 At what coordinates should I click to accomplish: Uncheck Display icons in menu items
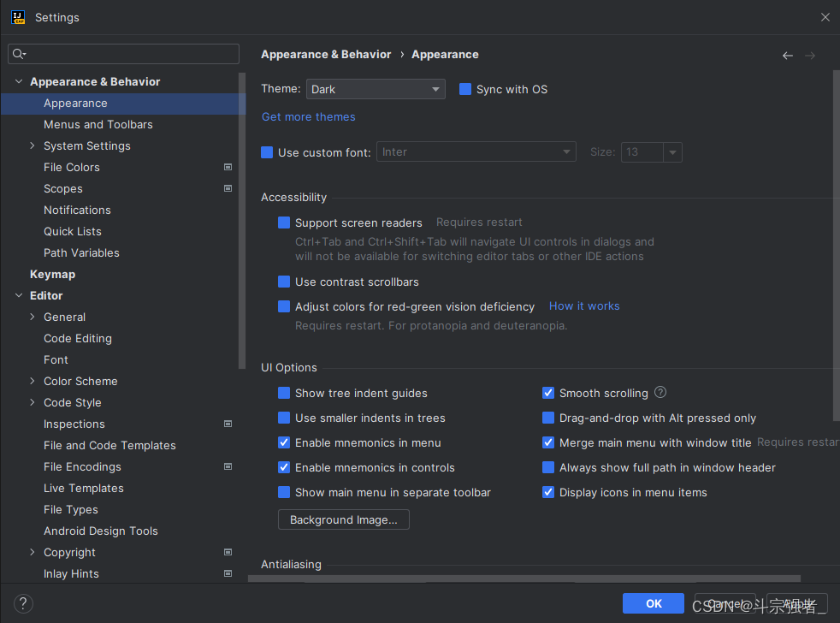548,492
